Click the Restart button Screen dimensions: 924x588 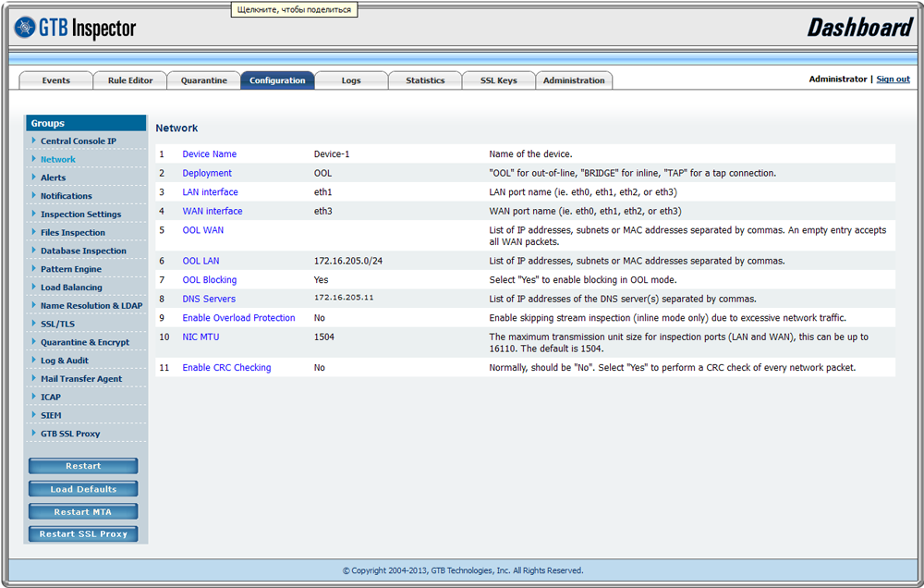[x=83, y=466]
